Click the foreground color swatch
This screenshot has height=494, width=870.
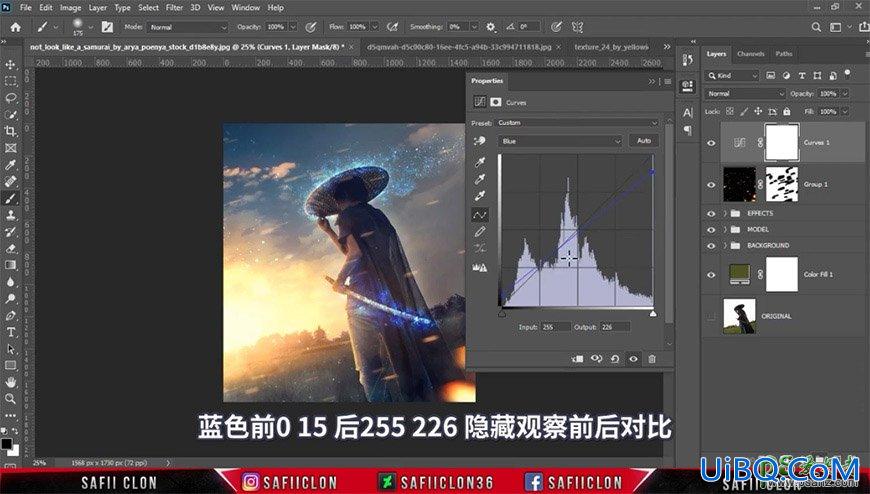[x=6, y=444]
